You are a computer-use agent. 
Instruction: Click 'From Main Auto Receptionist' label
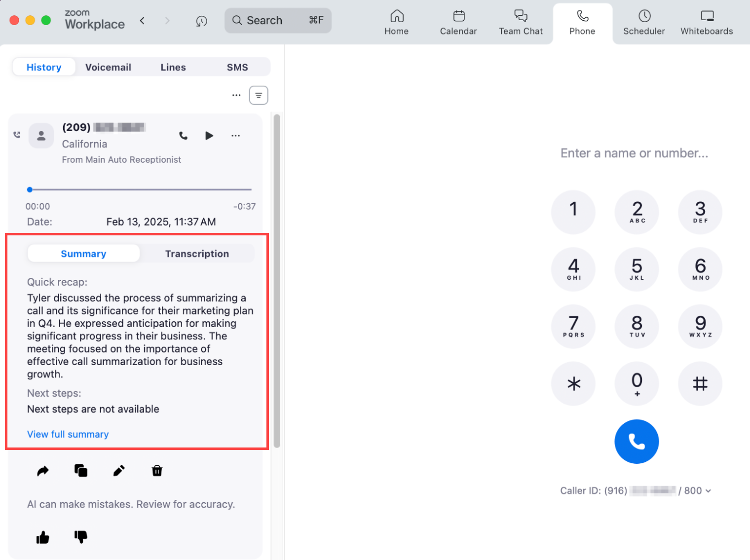(x=121, y=160)
